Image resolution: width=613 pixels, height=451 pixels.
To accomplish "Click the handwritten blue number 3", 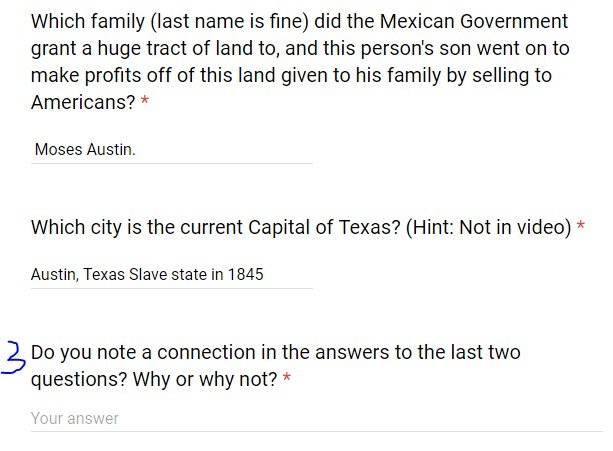I will (x=14, y=358).
